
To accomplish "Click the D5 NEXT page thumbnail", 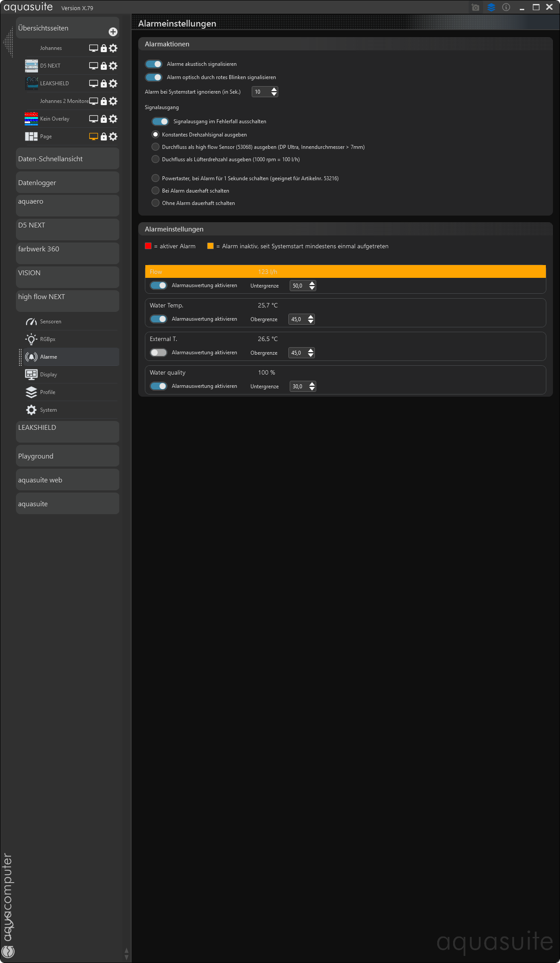I will pos(31,66).
